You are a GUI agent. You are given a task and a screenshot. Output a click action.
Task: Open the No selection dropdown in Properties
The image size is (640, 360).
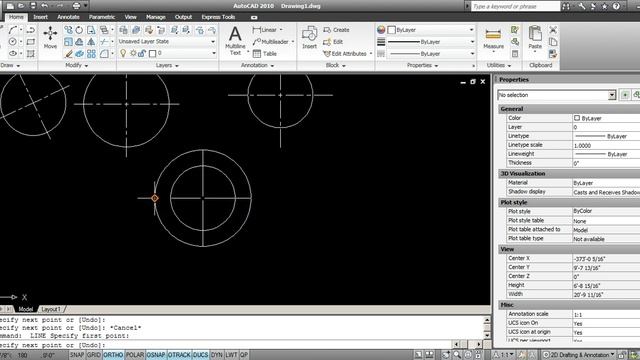[x=557, y=95]
